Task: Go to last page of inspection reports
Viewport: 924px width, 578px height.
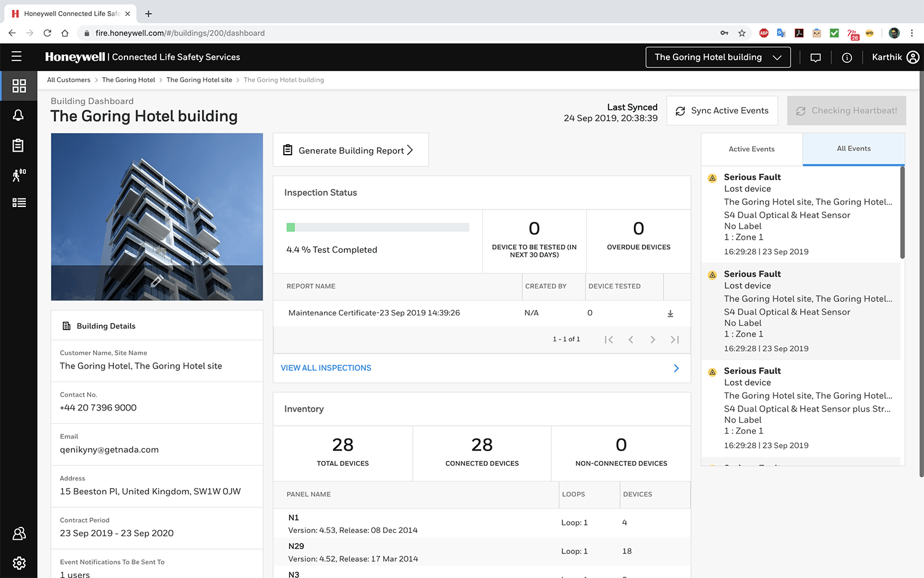Action: tap(675, 340)
